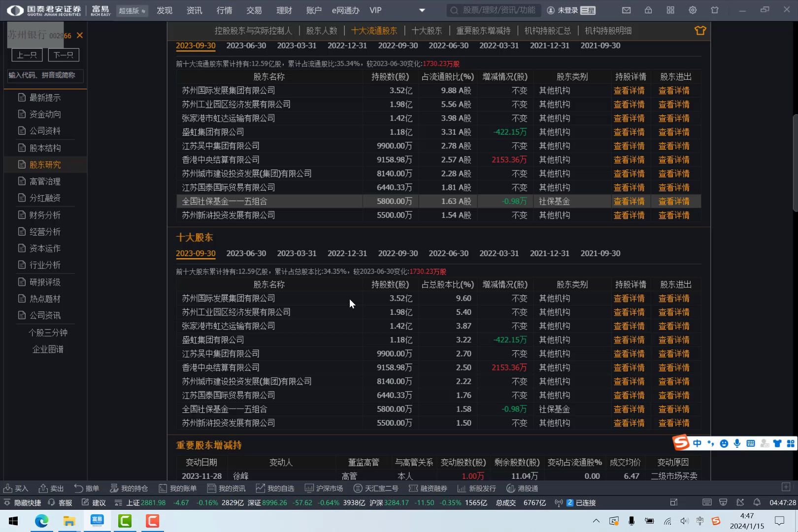This screenshot has width=798, height=532.
Task: Click the top search box
Action: 493,10
